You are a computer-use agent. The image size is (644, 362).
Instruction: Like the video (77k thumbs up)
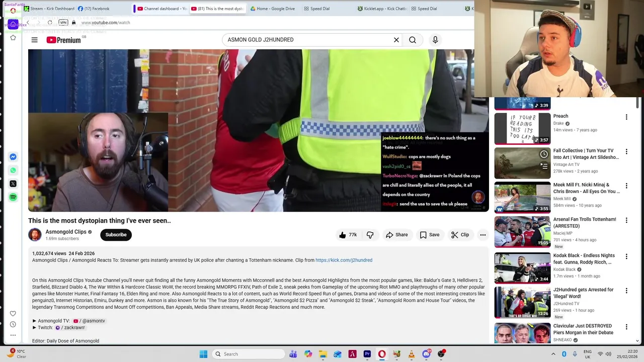348,235
